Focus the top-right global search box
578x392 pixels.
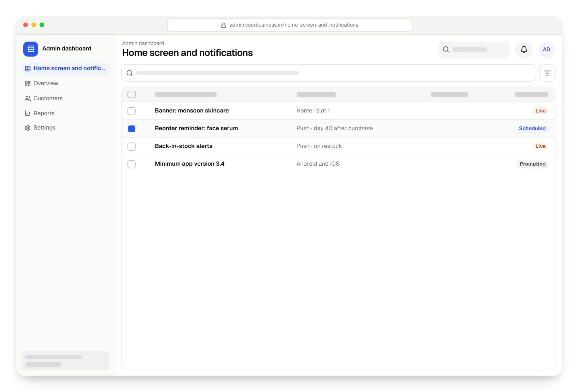[474, 50]
